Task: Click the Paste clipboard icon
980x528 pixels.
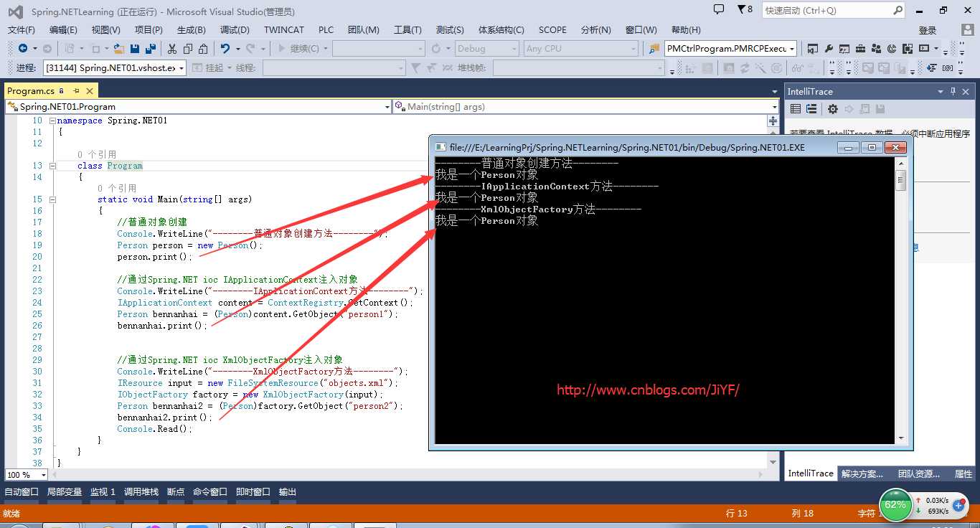Action: pyautogui.click(x=204, y=49)
